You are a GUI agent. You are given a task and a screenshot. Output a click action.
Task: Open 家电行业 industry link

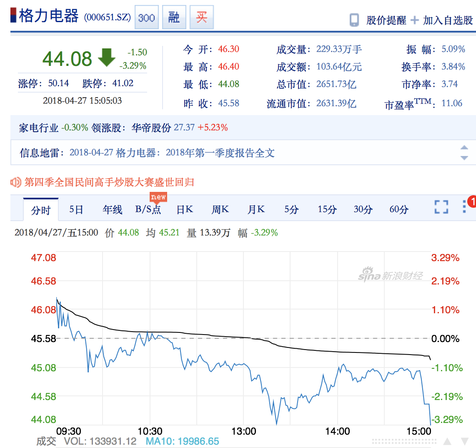[x=38, y=128]
